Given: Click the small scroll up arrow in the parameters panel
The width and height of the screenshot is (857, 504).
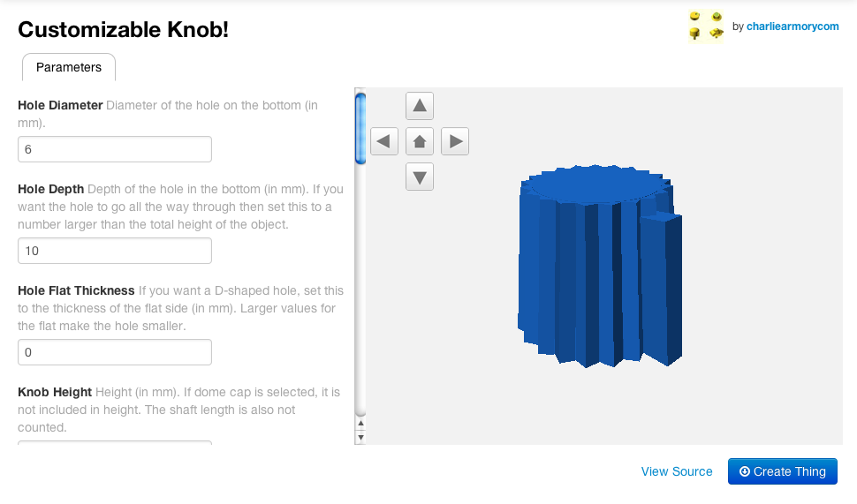Looking at the screenshot, I should [x=360, y=424].
